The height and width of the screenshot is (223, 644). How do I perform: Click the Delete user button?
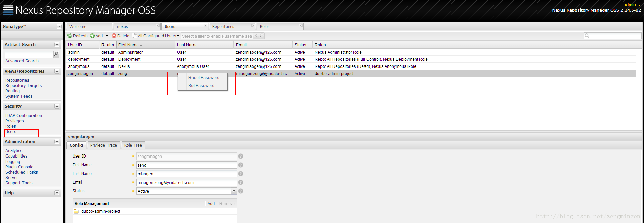point(120,36)
